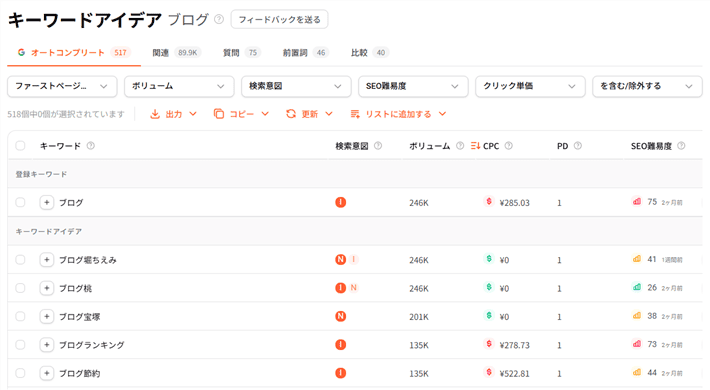
Task: Click intent badge N in ブログ宝塚 row
Action: [x=341, y=316]
